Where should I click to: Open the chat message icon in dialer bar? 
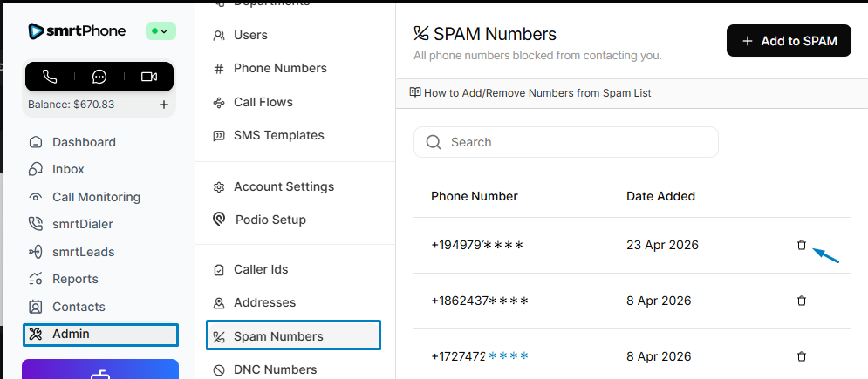(99, 77)
